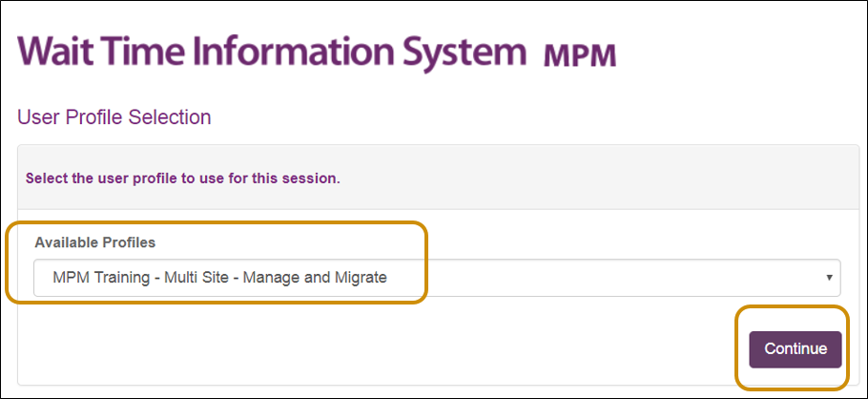Viewport: 868px width, 399px height.
Task: Expand the profile list using the arrow
Action: click(x=829, y=278)
